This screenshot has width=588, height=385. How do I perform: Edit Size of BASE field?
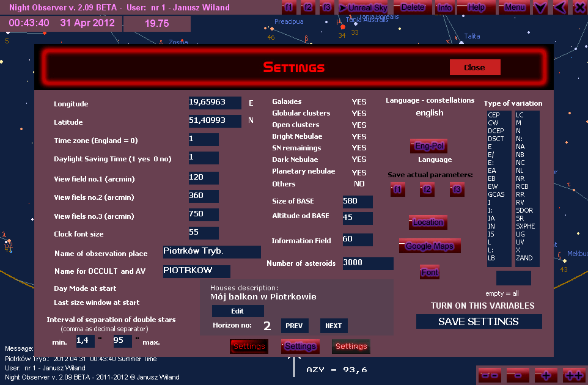(358, 202)
